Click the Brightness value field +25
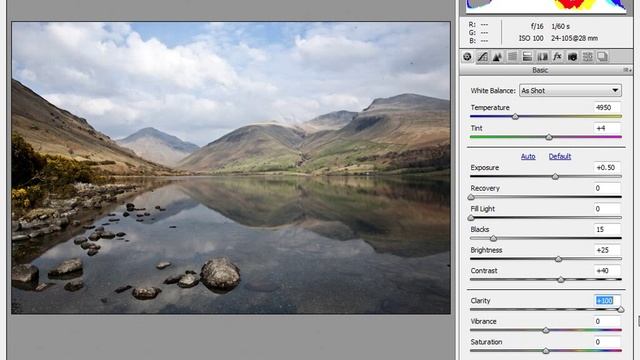The image size is (640, 360). pos(607,250)
